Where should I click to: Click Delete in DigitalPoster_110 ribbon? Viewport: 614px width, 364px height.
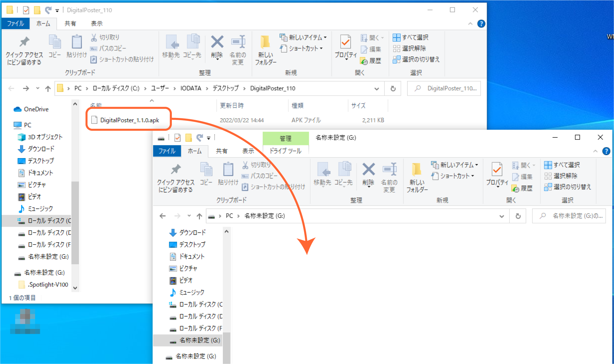(x=217, y=47)
